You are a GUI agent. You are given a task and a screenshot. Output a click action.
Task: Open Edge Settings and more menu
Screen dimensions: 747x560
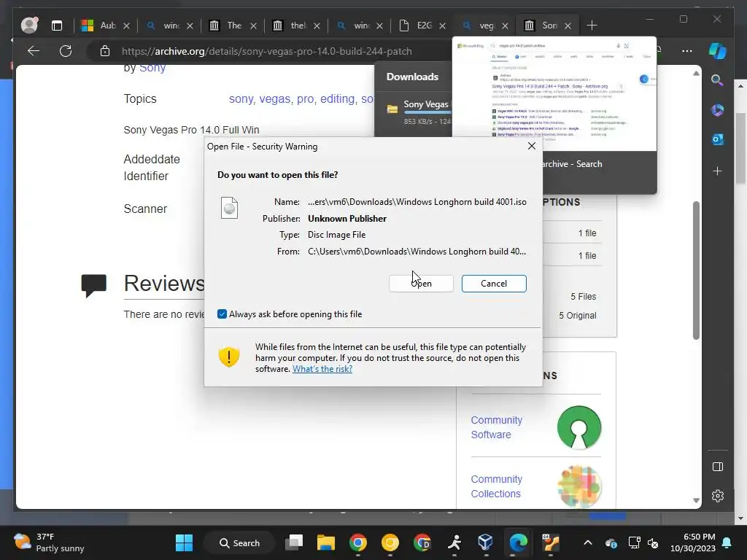tap(686, 51)
